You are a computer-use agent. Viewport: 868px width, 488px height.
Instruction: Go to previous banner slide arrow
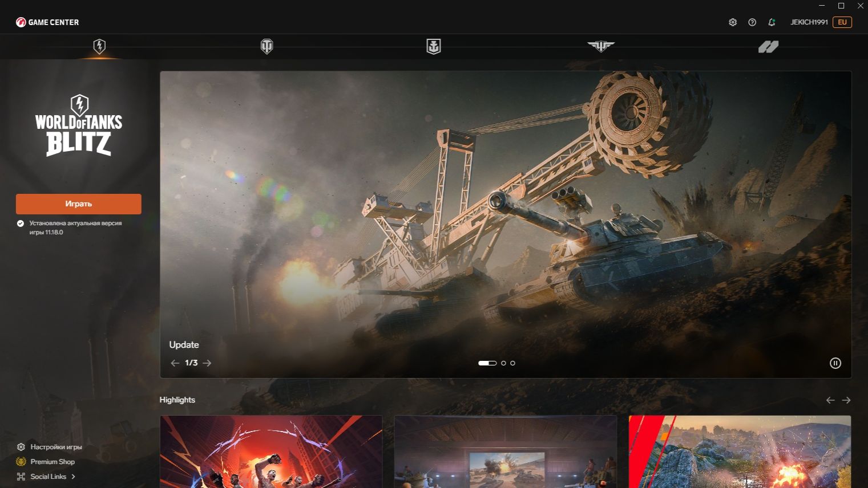point(175,363)
